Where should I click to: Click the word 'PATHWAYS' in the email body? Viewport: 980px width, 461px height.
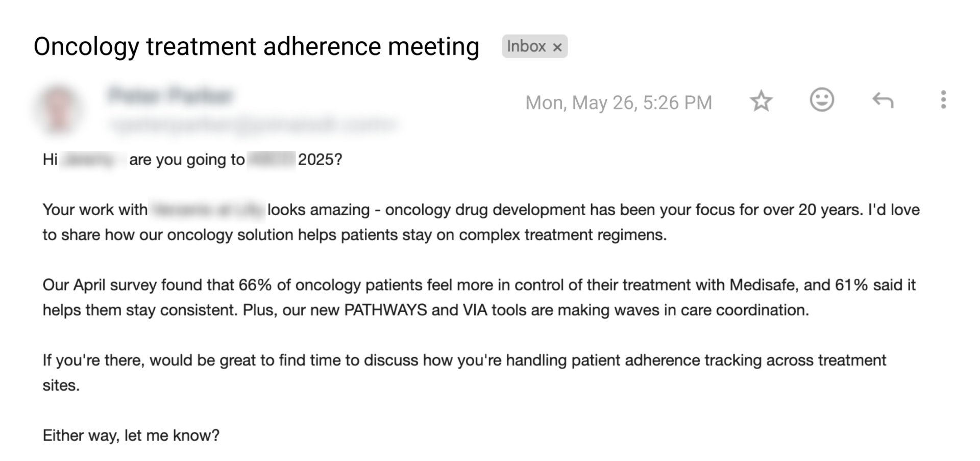click(385, 310)
